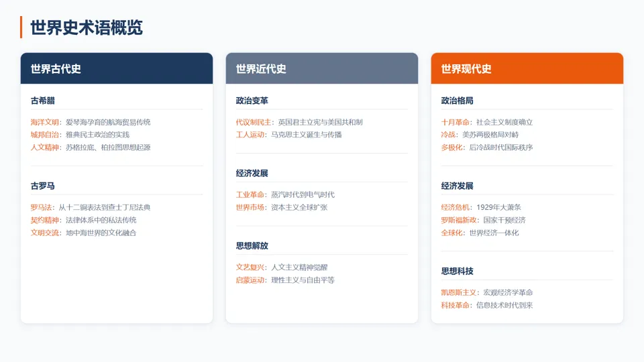Viewport: 644px width, 362px height.
Task: Select the term 代议制民主
Action: tap(254, 122)
